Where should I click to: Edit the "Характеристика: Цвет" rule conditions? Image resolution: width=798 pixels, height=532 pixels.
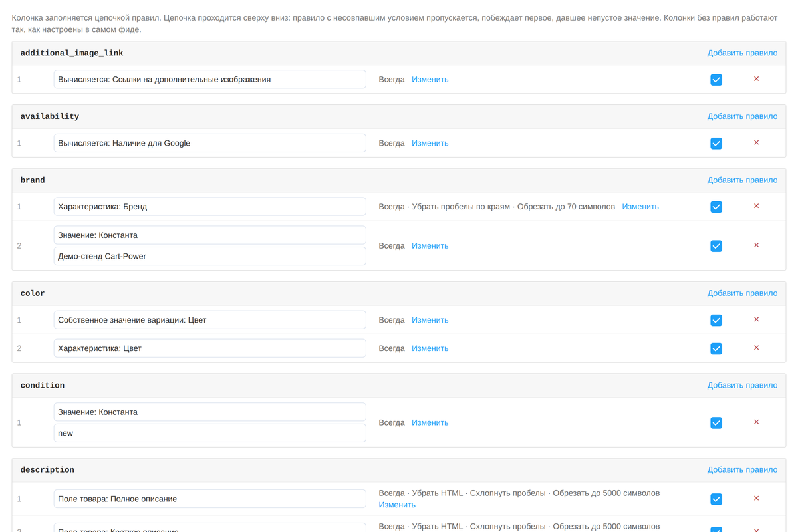pyautogui.click(x=430, y=348)
